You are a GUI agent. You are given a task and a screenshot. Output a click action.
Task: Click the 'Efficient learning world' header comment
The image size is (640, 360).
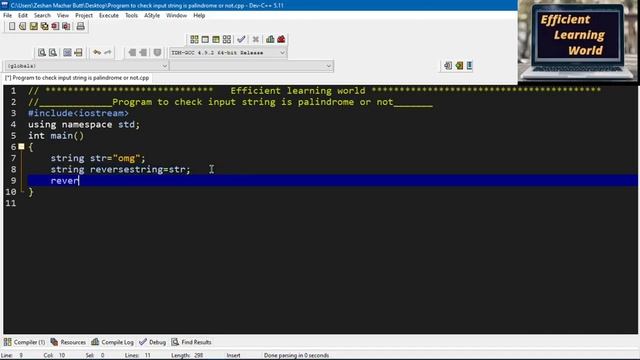298,91
